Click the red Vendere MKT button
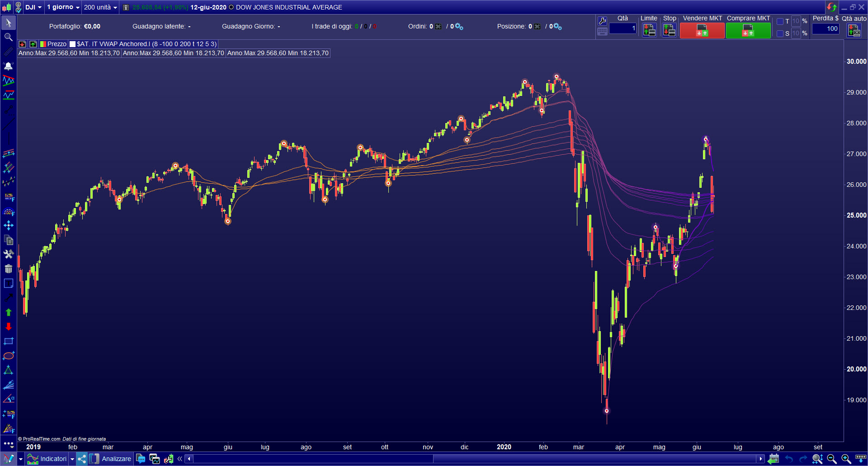This screenshot has width=868, height=466. (702, 30)
